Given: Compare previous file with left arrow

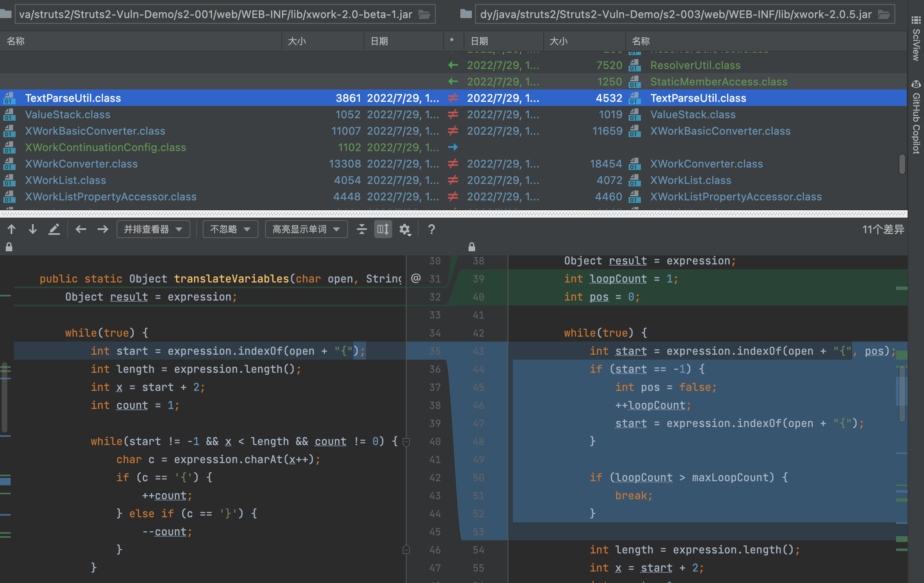Looking at the screenshot, I should click(81, 229).
